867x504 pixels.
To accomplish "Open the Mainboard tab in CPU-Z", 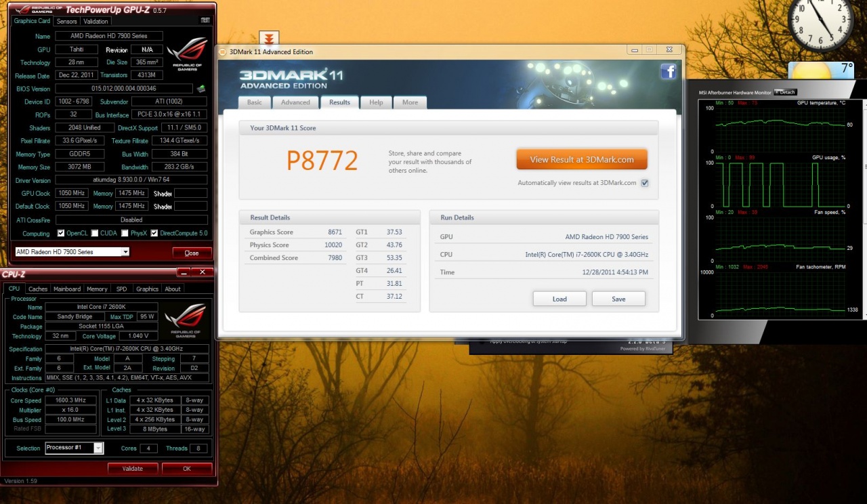I will click(x=67, y=289).
